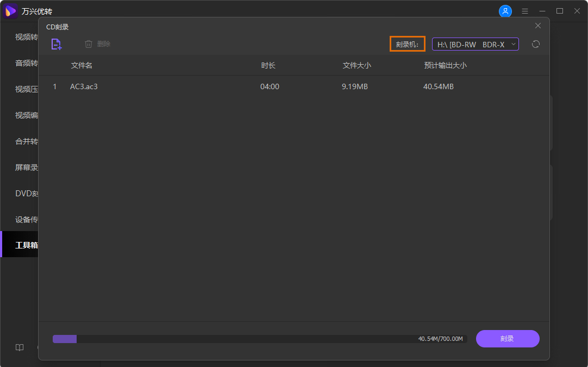Viewport: 588px width, 367px height.
Task: Click the 文件大小 column header
Action: pyautogui.click(x=356, y=65)
